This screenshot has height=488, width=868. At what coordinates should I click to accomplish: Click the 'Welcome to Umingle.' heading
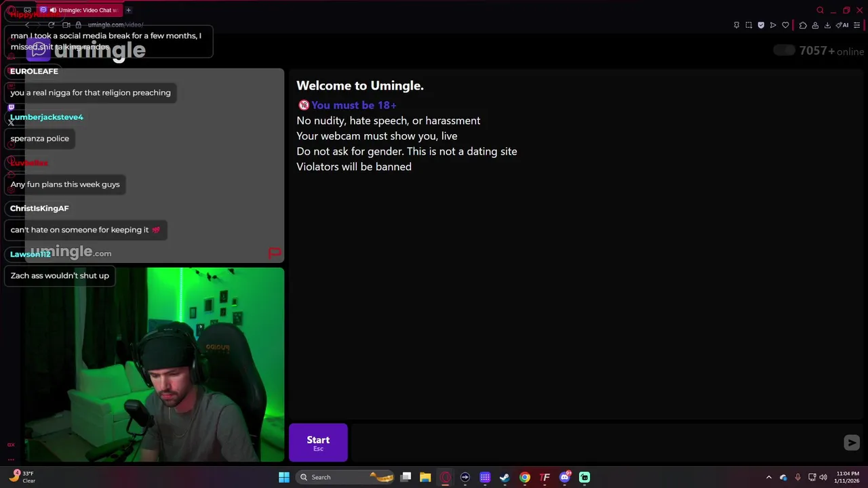360,85
